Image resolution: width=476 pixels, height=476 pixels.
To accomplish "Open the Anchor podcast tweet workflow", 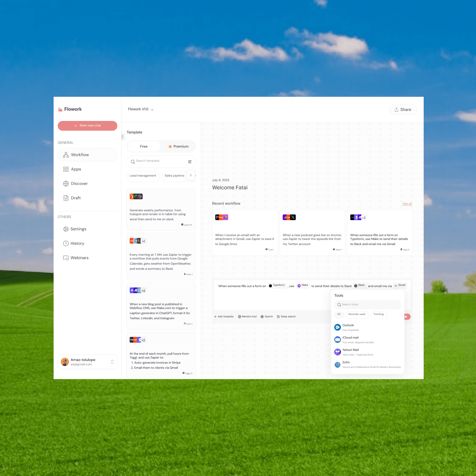I will click(x=312, y=232).
